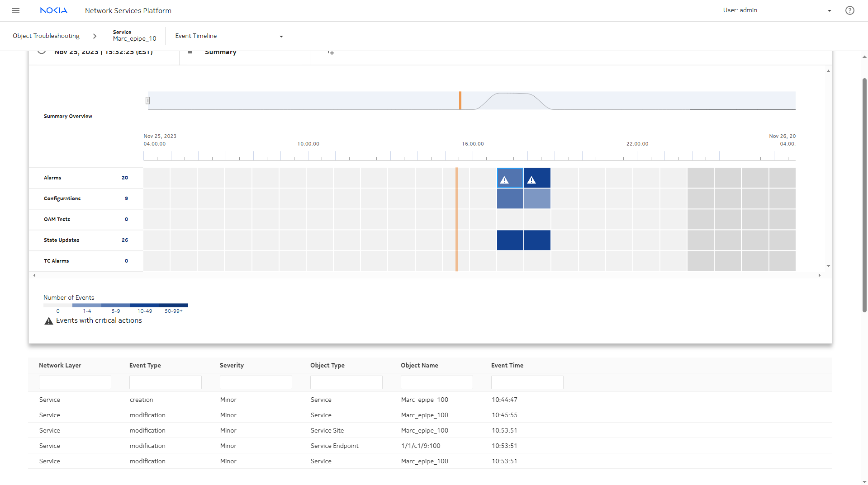Open the Event Timeline view dropdown
This screenshot has height=485, width=868.
(x=281, y=37)
